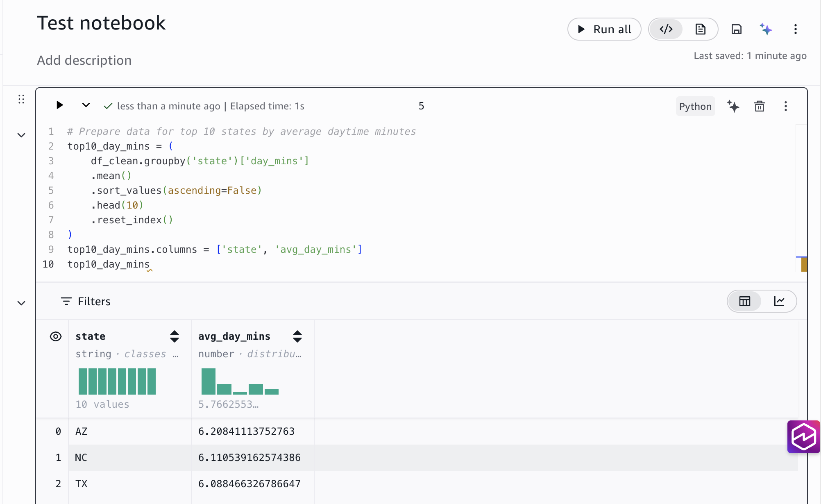Open the run options chevron beside play
The height and width of the screenshot is (504, 821).
coord(86,105)
